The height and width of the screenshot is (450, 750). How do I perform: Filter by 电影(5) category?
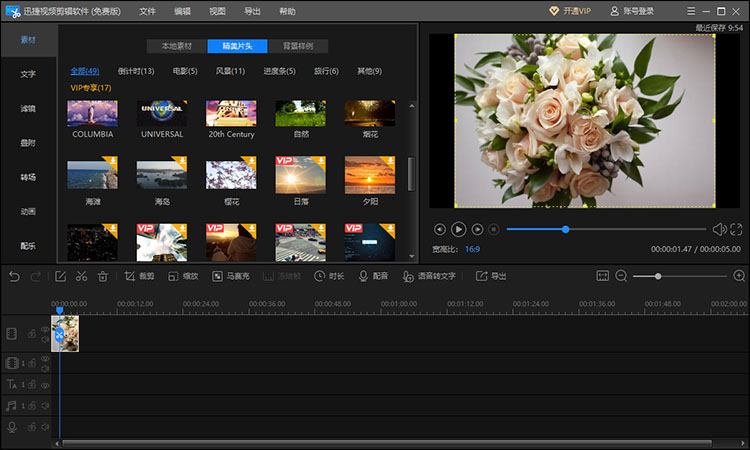tap(185, 71)
